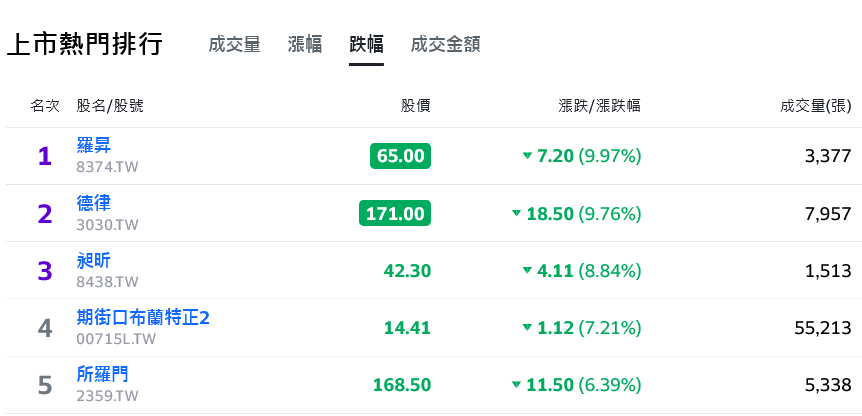The height and width of the screenshot is (416, 862).
Task: Switch to the 漲幅 tab
Action: 305,45
